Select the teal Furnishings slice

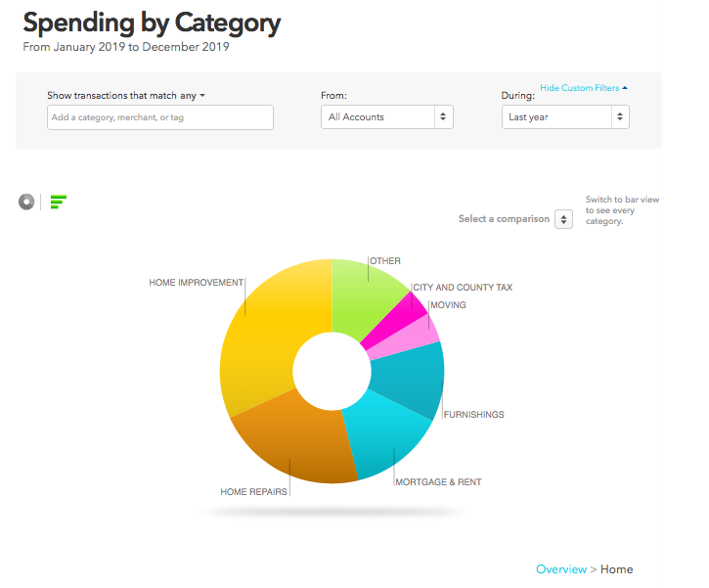pyautogui.click(x=416, y=377)
